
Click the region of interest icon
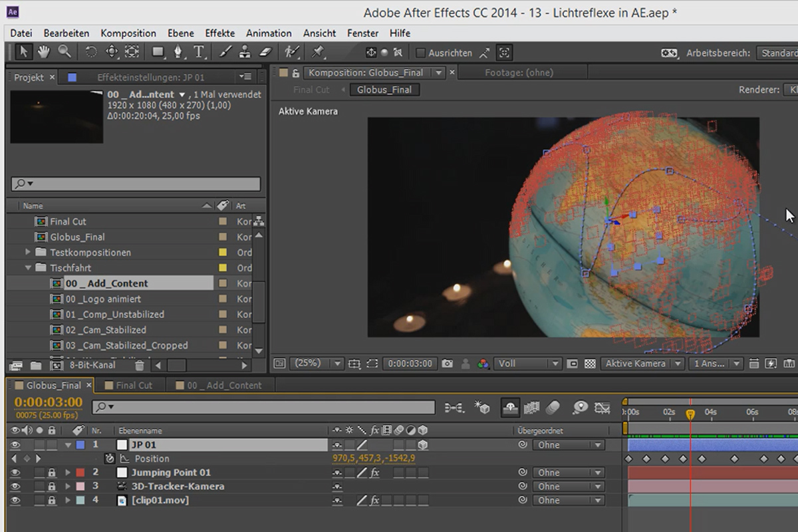point(372,364)
